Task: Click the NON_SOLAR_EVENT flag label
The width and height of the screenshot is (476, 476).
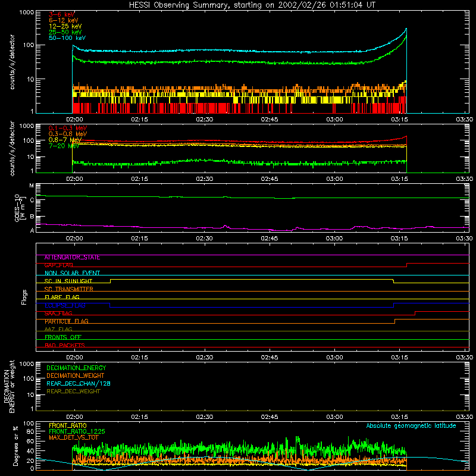Action: (72, 273)
